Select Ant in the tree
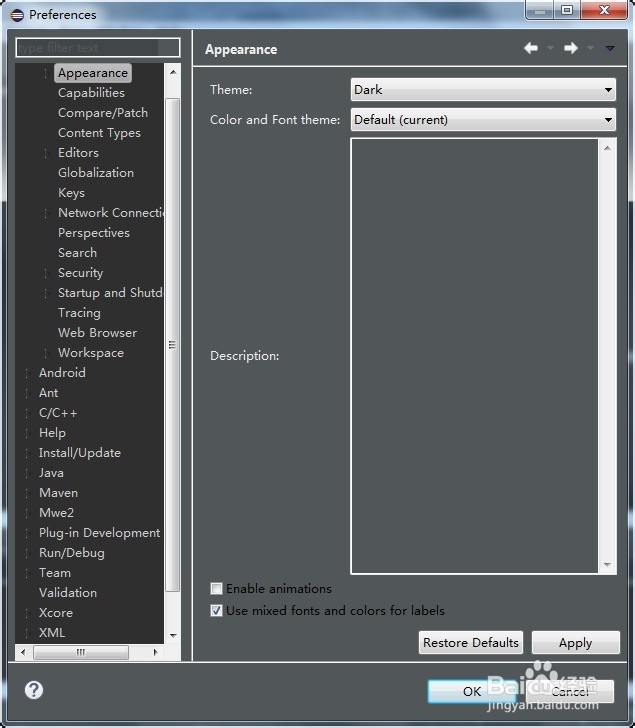 click(x=48, y=393)
